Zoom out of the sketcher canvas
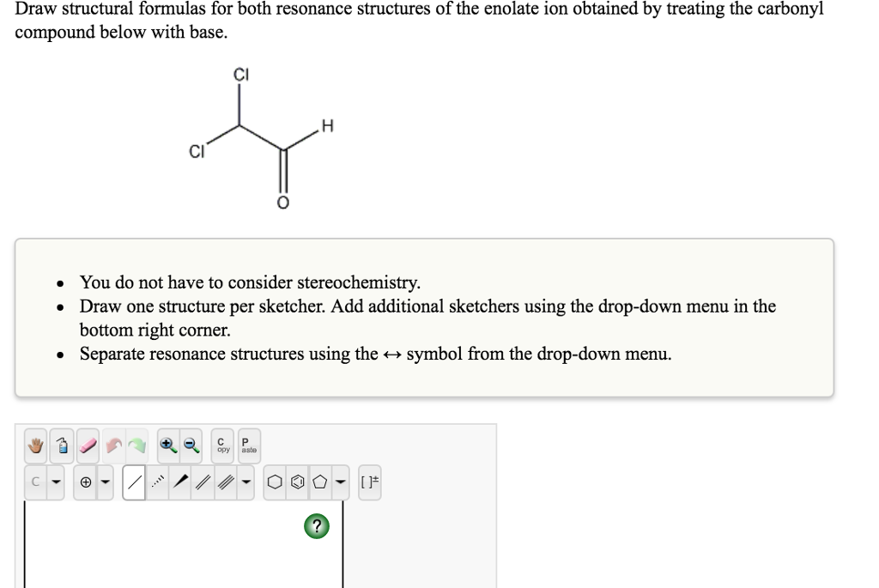Viewport: 879px width, 588px height. pos(190,445)
